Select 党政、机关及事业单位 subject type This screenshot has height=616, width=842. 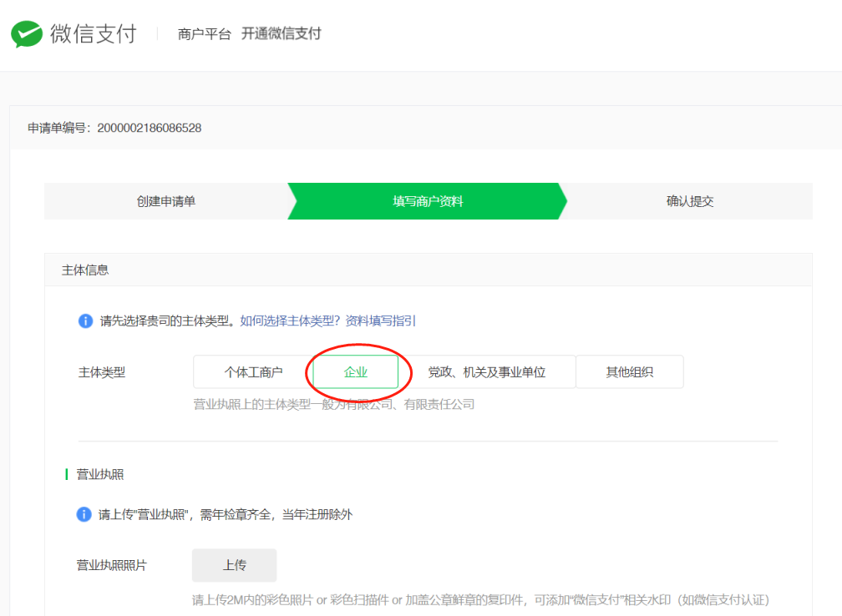[487, 372]
